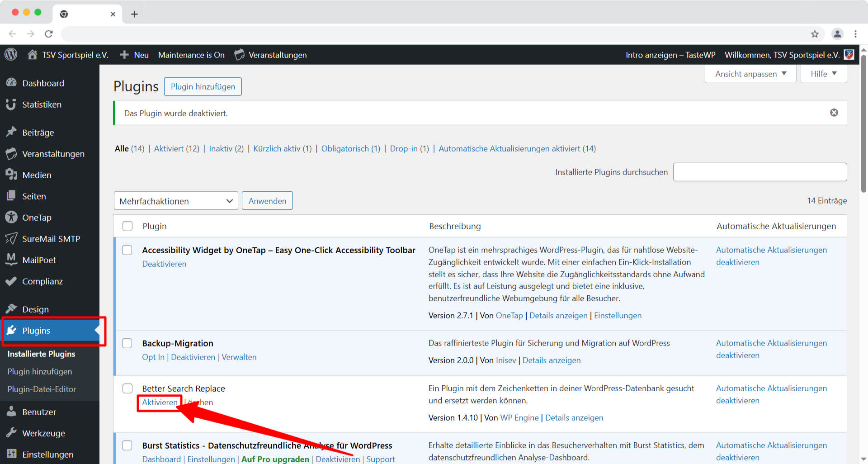The image size is (868, 464).
Task: Click the Veranstaltungen sidebar icon
Action: click(11, 153)
